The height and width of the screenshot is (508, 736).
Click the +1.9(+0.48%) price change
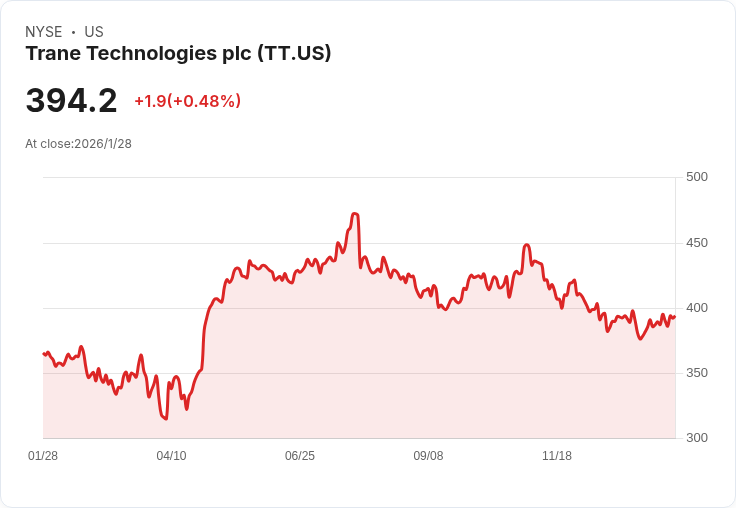point(188,101)
